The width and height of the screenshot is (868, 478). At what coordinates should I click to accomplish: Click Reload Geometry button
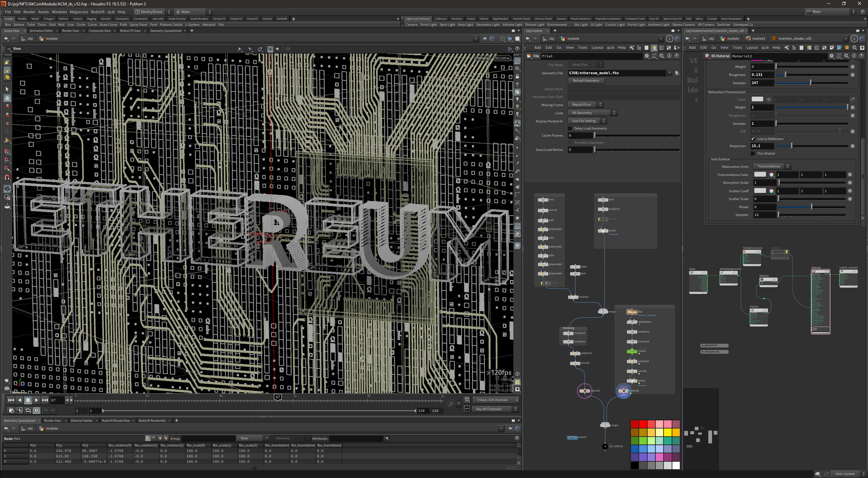click(586, 81)
